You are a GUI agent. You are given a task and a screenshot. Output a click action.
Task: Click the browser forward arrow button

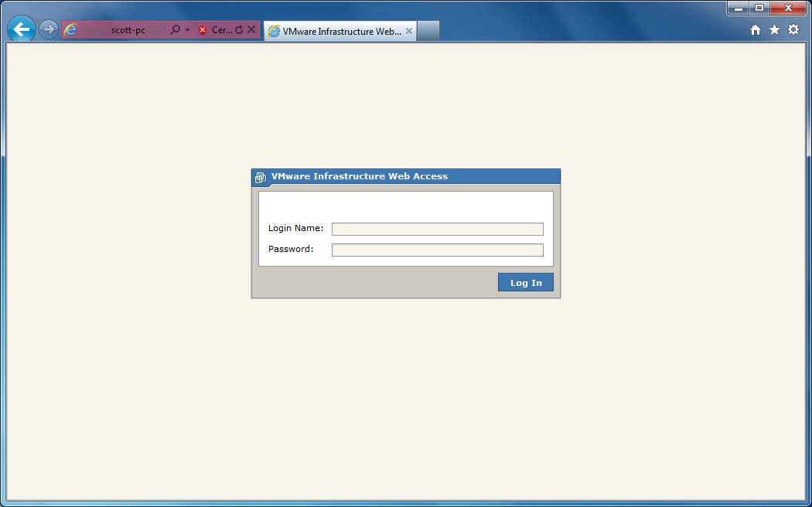[x=48, y=29]
